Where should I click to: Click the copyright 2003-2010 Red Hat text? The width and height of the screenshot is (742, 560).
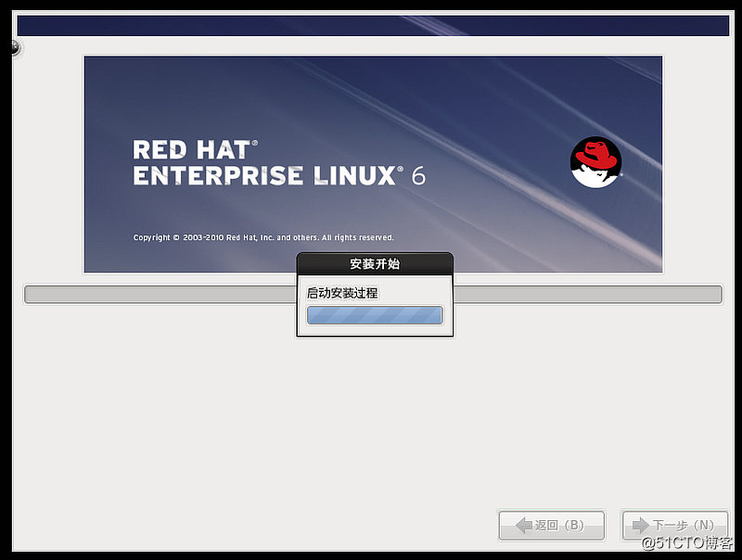pyautogui.click(x=263, y=237)
